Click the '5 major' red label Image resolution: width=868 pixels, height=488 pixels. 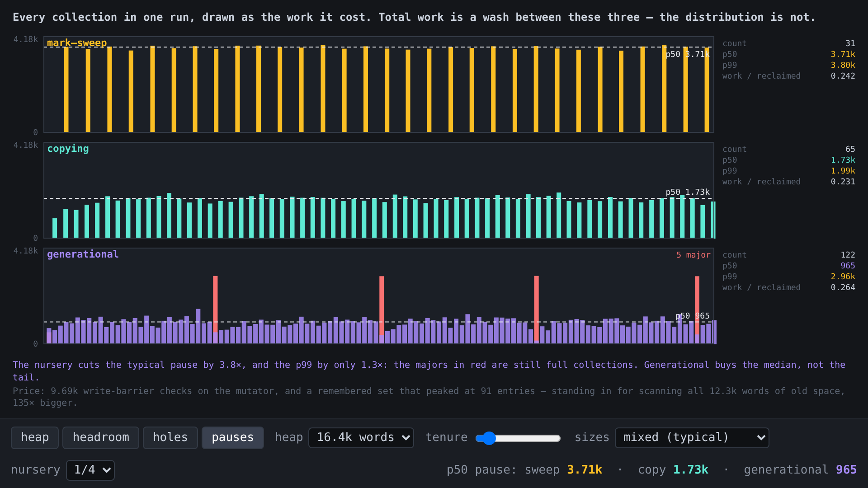pos(693,255)
